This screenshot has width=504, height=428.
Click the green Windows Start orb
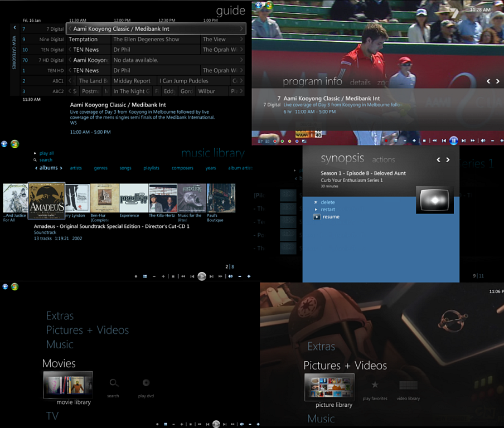point(14,286)
